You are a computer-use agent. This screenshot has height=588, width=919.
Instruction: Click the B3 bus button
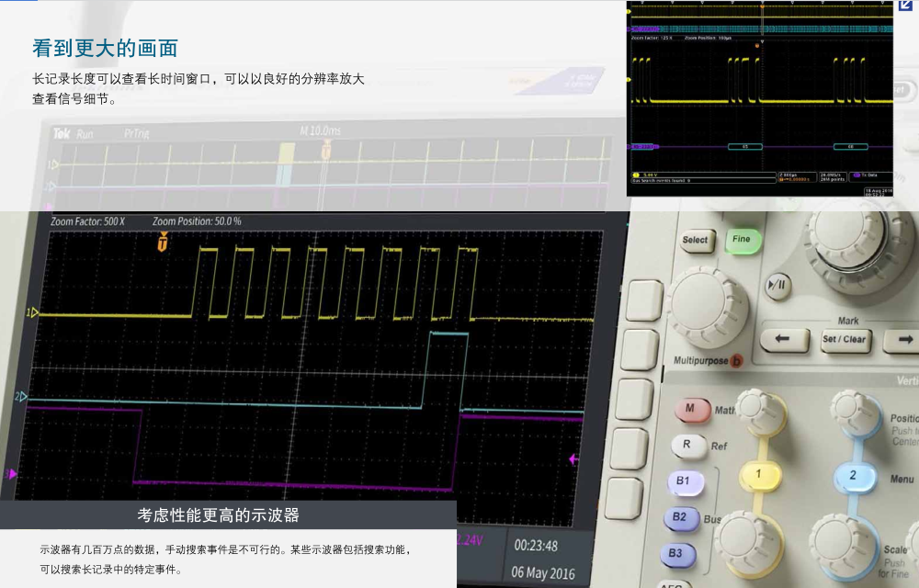tap(677, 554)
